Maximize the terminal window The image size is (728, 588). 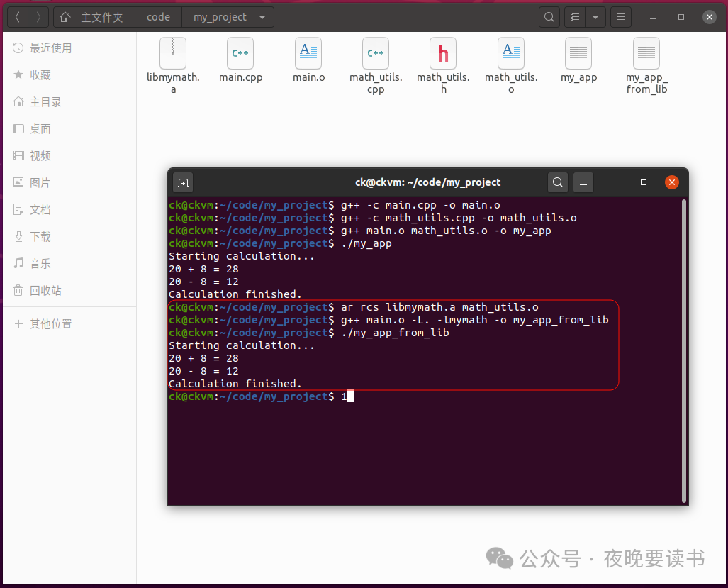644,182
